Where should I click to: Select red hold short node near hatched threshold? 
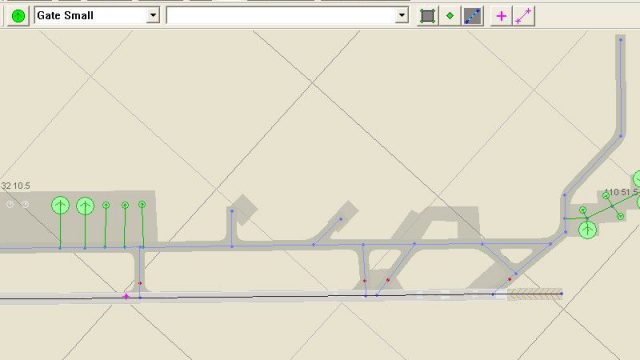(509, 279)
